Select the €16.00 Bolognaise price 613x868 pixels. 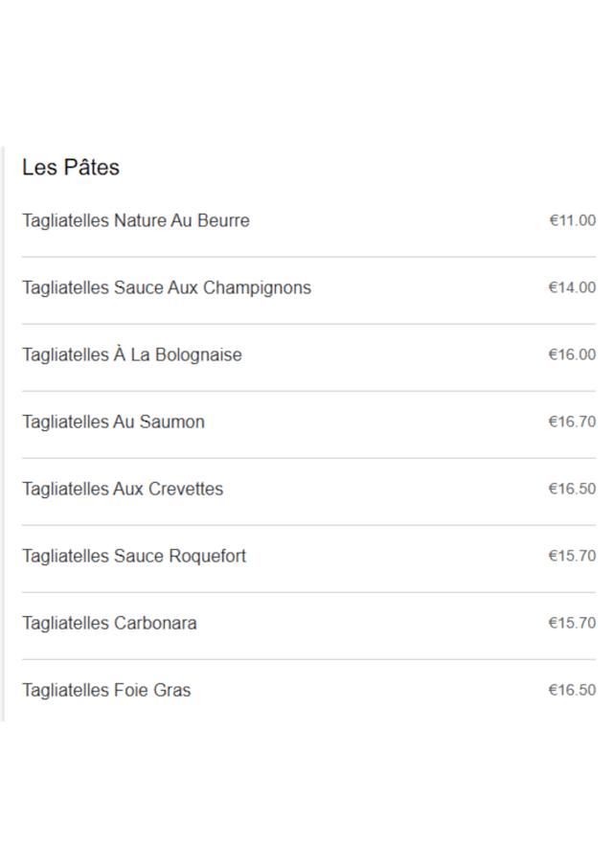[x=572, y=354]
